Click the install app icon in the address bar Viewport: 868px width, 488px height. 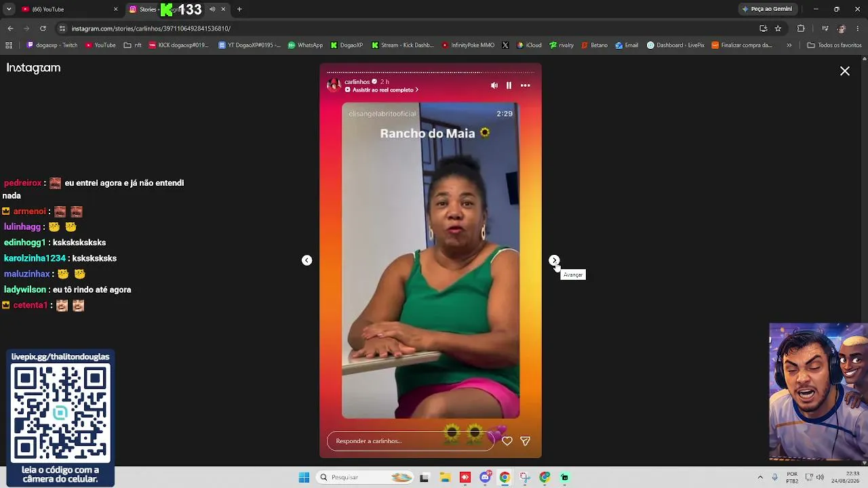point(763,28)
